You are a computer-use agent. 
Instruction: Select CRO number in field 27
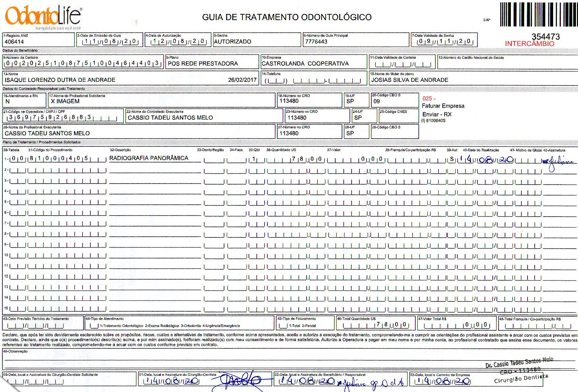coord(289,134)
